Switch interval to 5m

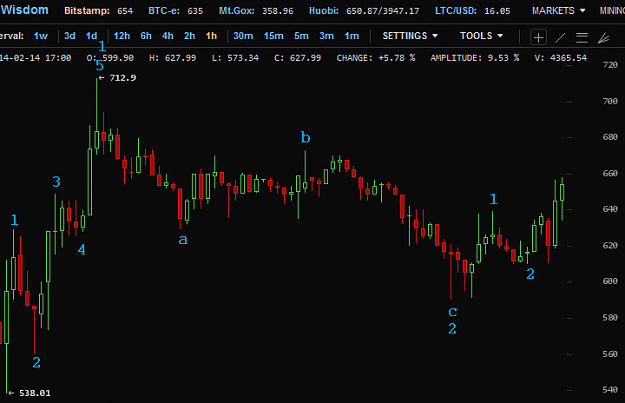tap(301, 36)
